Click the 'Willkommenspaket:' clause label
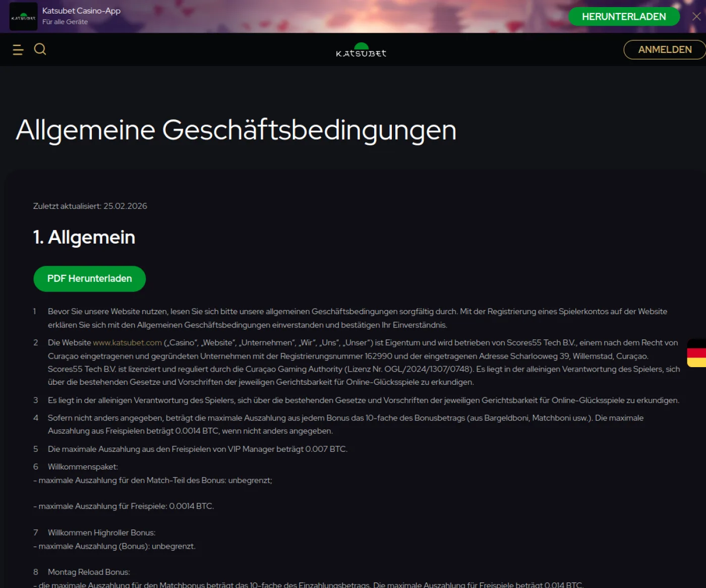 83,467
